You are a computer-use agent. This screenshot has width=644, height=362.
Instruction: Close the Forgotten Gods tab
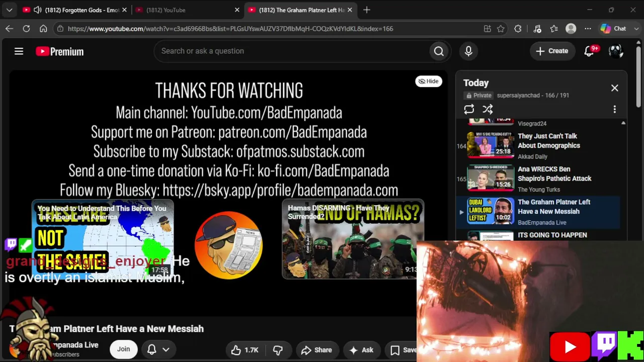pos(124,10)
